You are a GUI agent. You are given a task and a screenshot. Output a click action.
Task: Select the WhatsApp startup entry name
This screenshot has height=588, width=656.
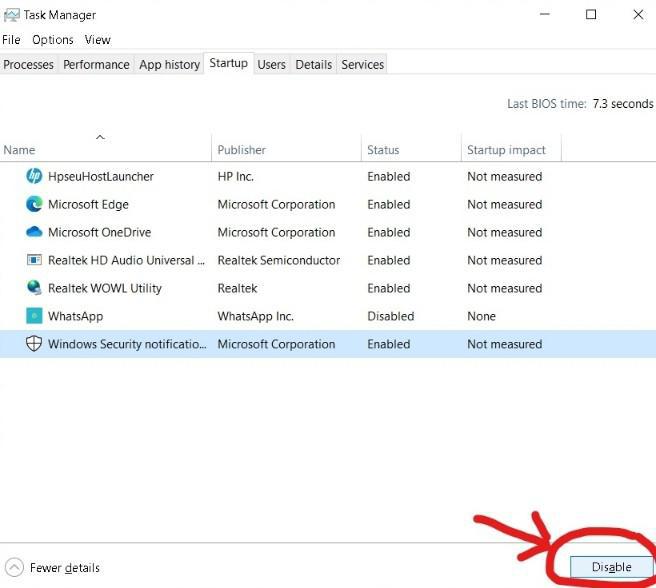pyautogui.click(x=75, y=316)
